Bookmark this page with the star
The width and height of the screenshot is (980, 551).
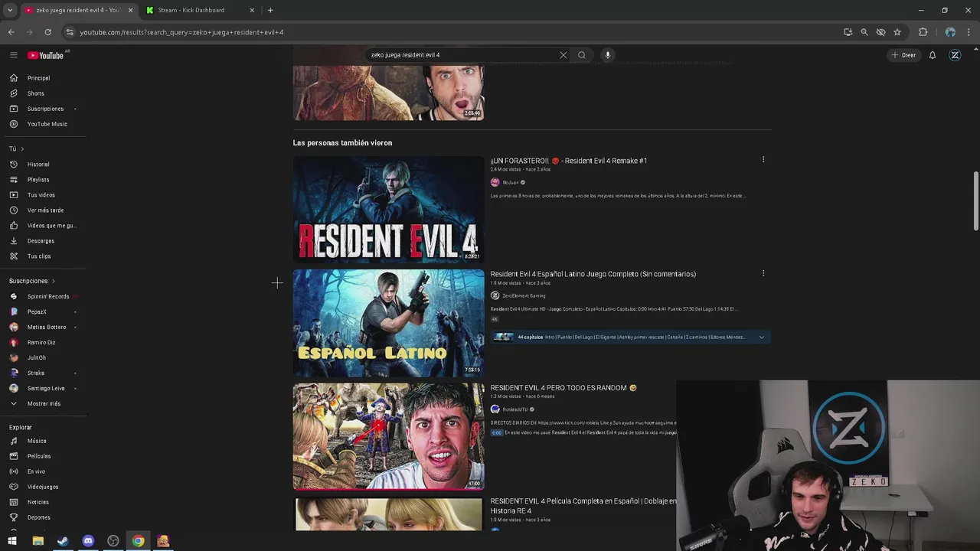point(897,32)
